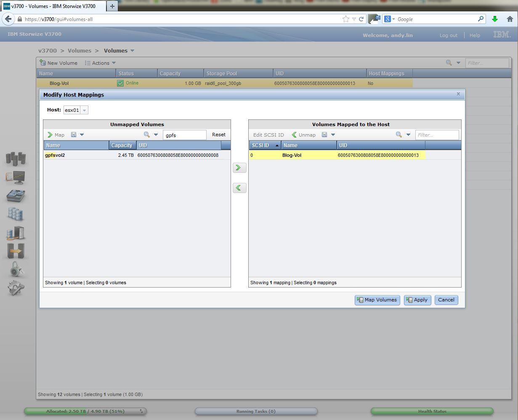Bookmark the page with the star icon
This screenshot has width=518, height=420.
pyautogui.click(x=346, y=19)
